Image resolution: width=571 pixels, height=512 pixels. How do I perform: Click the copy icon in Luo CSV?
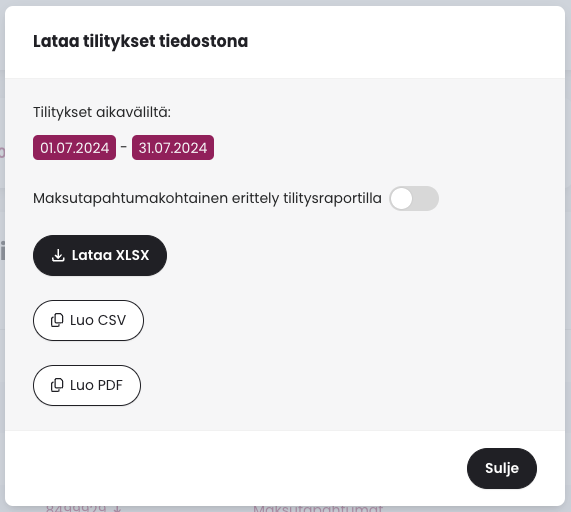[x=57, y=320]
